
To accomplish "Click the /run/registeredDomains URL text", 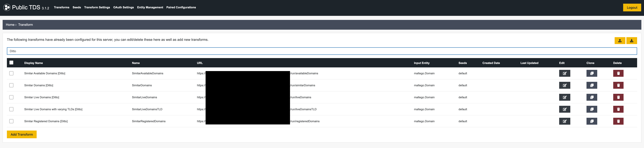I will 305,121.
